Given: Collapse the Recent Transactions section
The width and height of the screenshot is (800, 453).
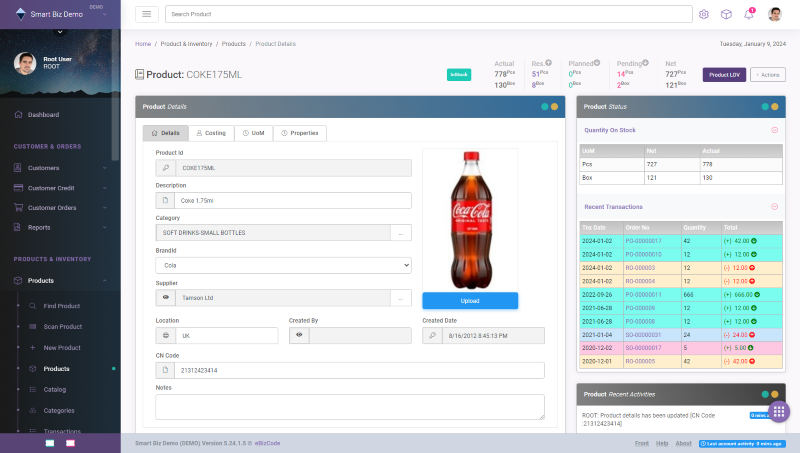Looking at the screenshot, I should [774, 207].
